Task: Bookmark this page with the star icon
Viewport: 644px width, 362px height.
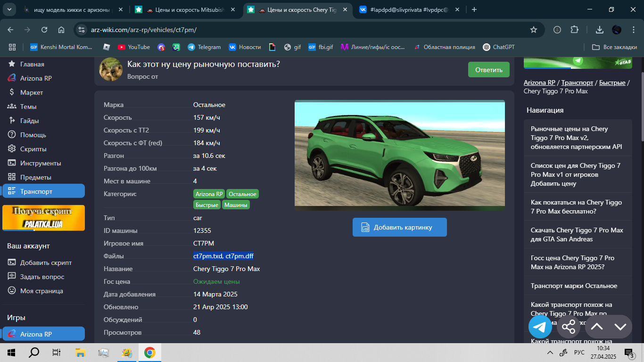Action: [x=534, y=30]
